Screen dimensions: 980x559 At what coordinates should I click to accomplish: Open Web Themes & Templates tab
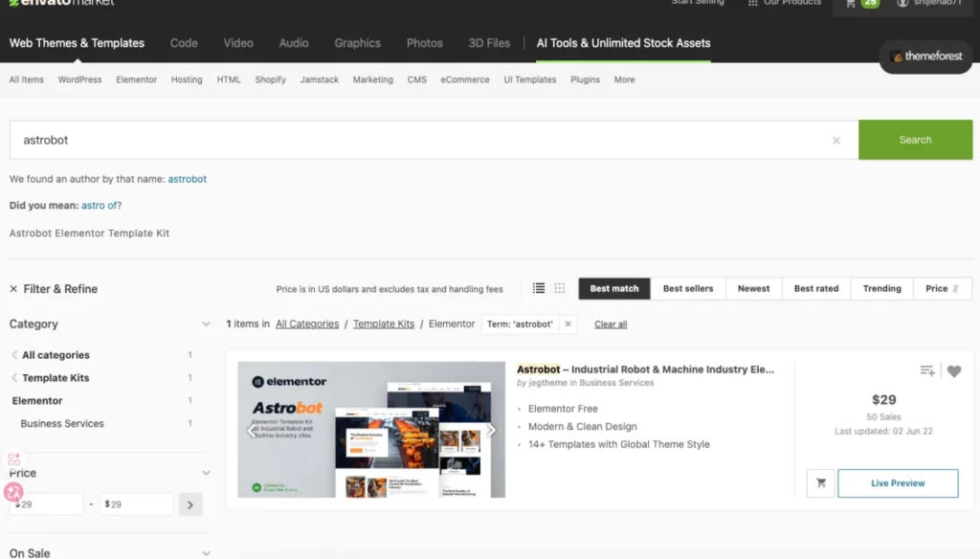tap(77, 43)
